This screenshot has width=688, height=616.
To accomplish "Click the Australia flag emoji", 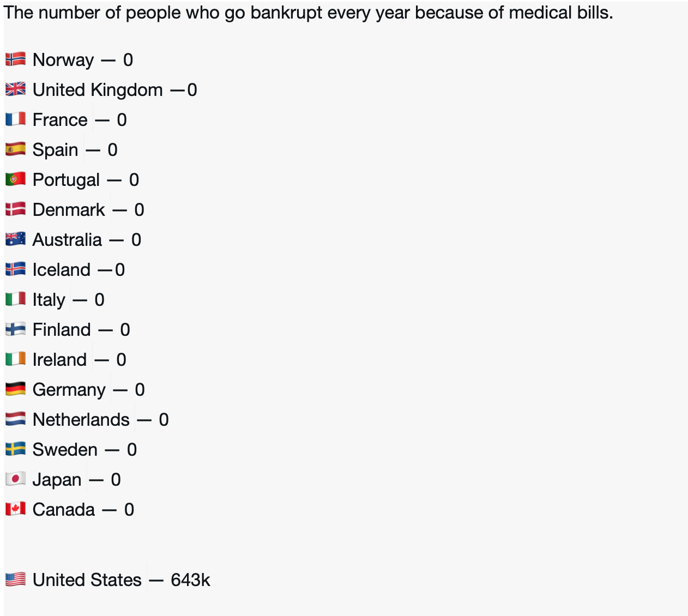I will (15, 239).
